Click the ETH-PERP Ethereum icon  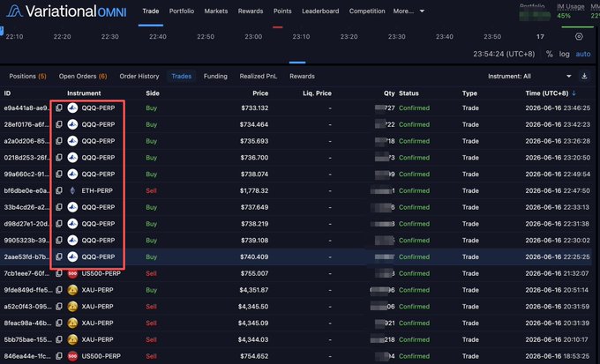click(x=72, y=190)
